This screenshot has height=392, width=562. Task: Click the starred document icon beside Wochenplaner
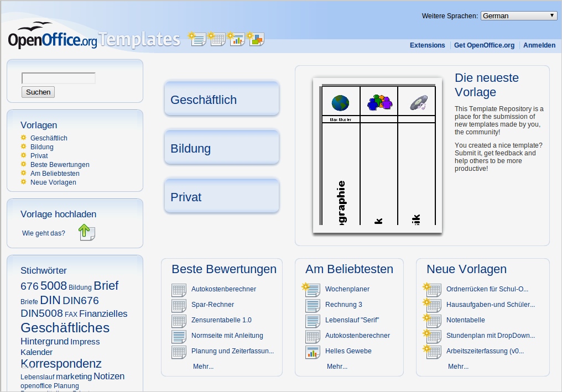click(x=313, y=289)
